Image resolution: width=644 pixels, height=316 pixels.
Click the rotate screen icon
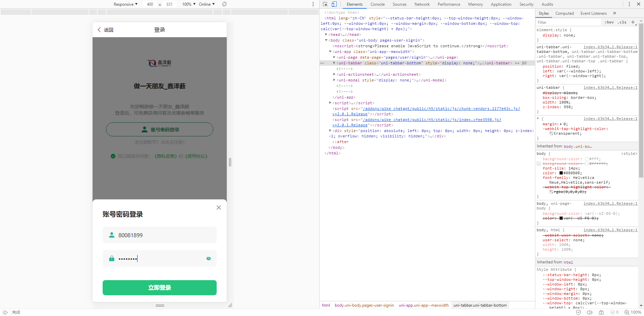(224, 4)
